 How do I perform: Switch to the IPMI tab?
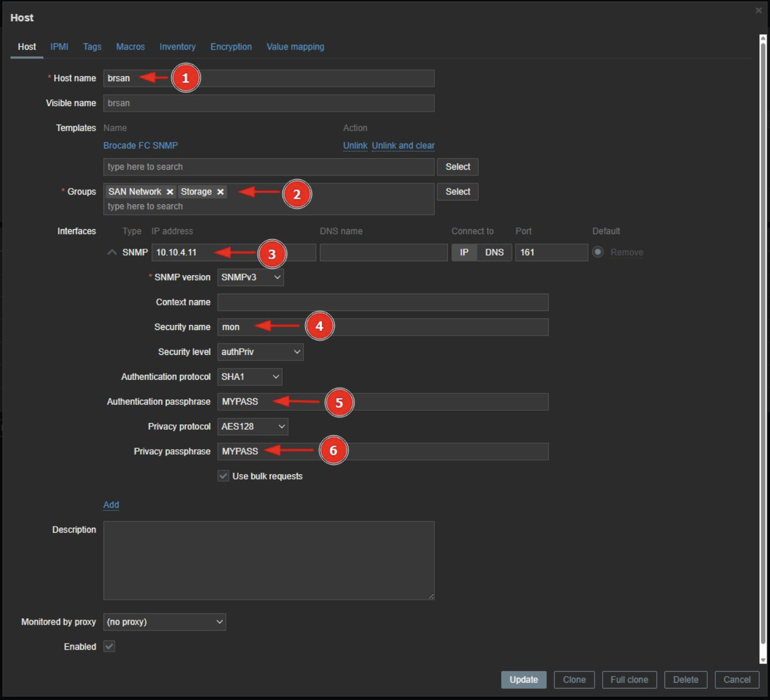pyautogui.click(x=59, y=47)
